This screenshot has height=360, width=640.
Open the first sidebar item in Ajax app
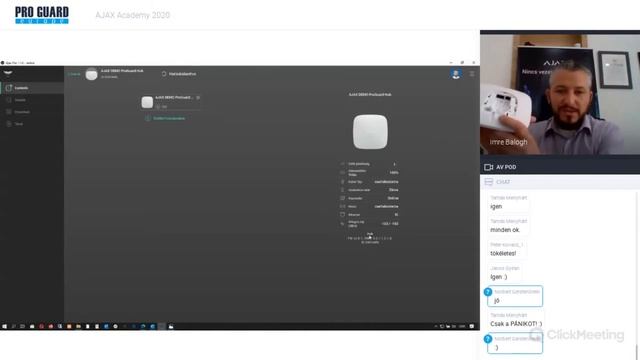(x=32, y=88)
